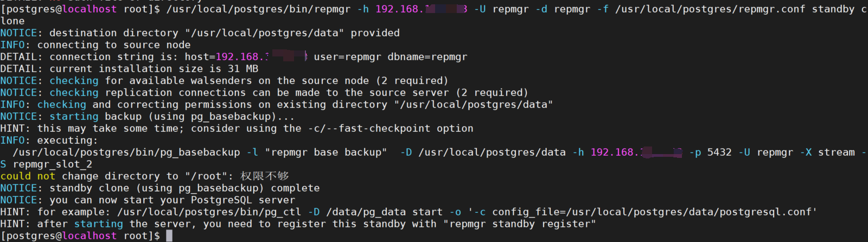This screenshot has height=242, width=868.
Task: Click the pg_ctl example command in the hint
Action: [467, 212]
